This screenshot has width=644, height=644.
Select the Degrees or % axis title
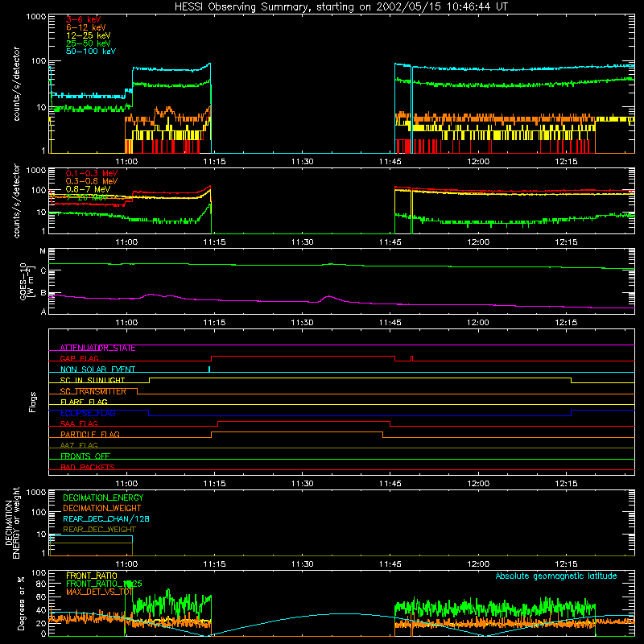[21, 603]
